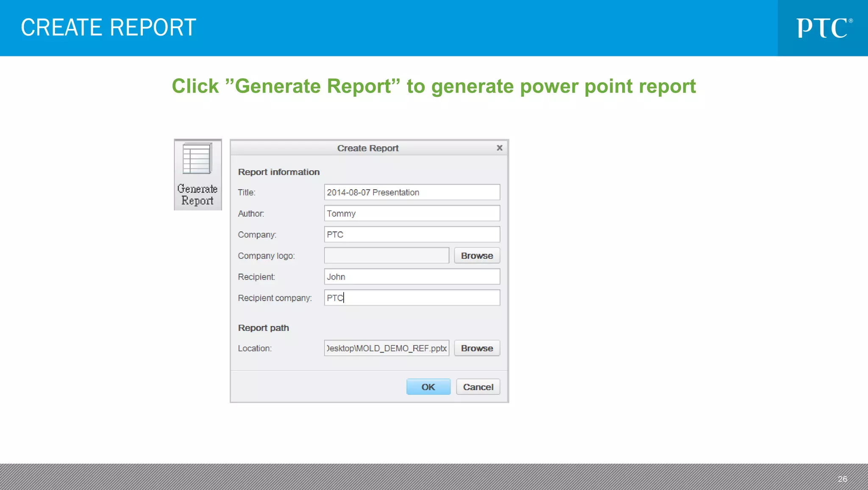Close the Create Report dialog
The height and width of the screenshot is (490, 868).
pyautogui.click(x=499, y=148)
